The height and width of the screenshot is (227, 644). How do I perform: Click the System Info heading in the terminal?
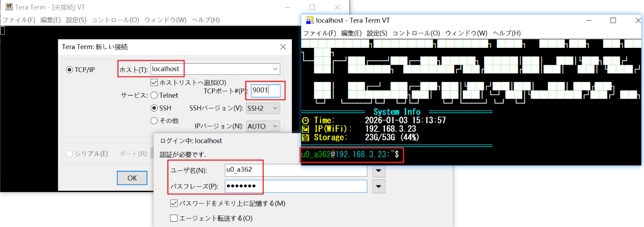pyautogui.click(x=397, y=112)
